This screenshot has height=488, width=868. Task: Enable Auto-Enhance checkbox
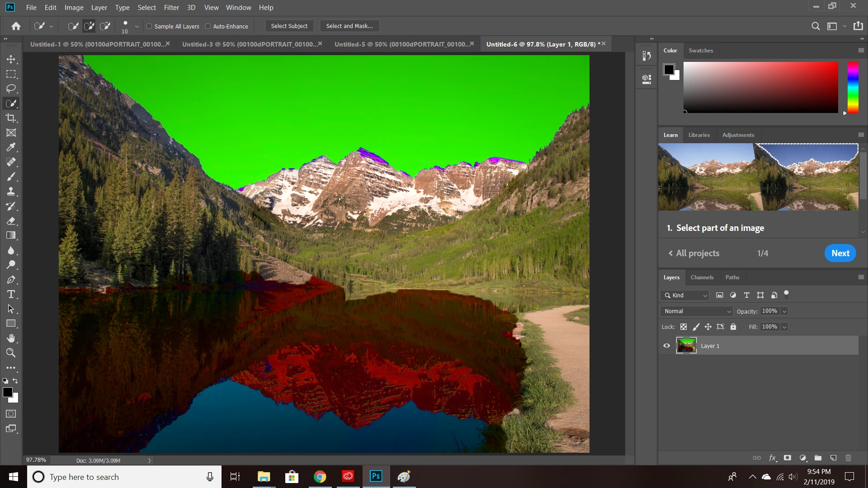(208, 26)
